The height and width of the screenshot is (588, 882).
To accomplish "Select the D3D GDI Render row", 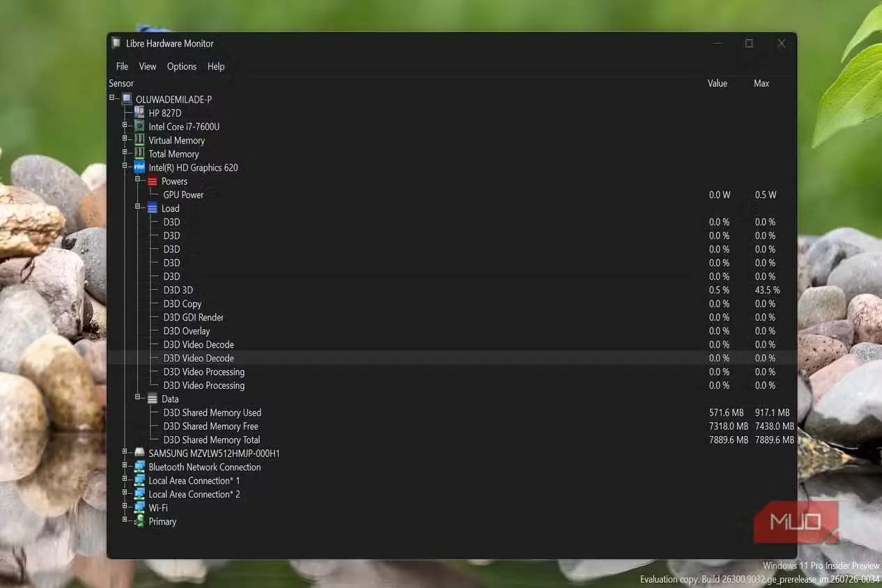I will tap(451, 317).
